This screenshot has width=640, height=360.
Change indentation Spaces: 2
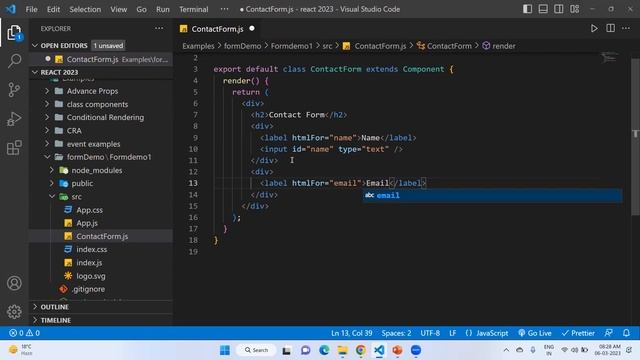[x=396, y=333]
